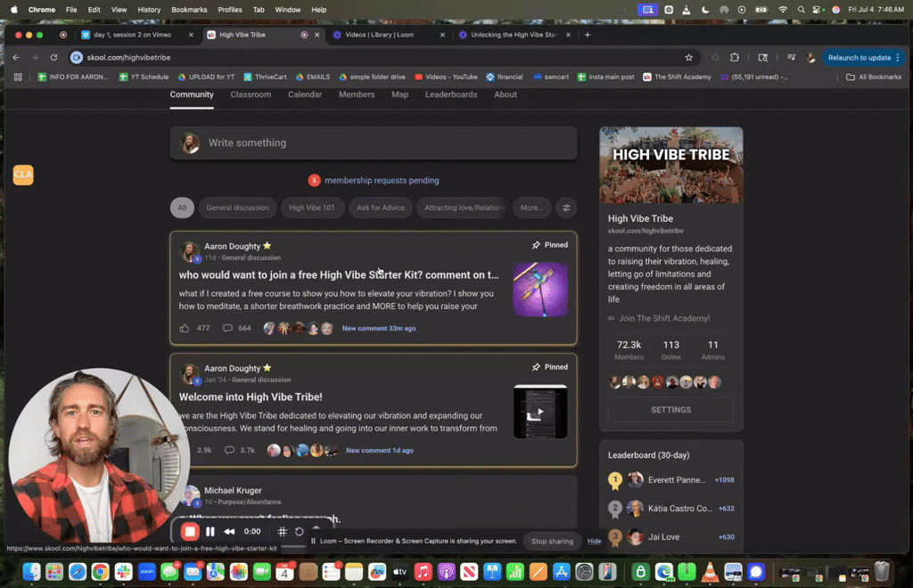Screen dimensions: 913x588
Task: Open All Bookmarks folder
Action: (x=874, y=77)
